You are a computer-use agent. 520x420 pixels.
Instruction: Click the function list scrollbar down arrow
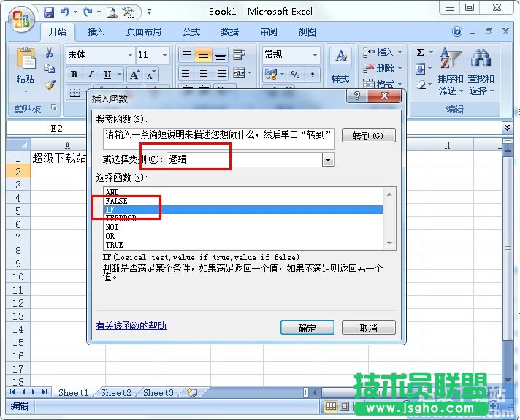pos(390,243)
